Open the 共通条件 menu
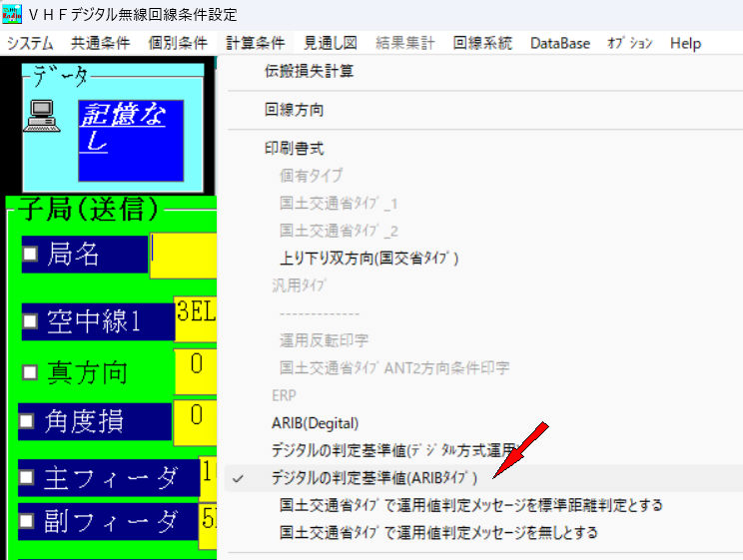Viewport: 743px width, 560px height. click(x=101, y=43)
